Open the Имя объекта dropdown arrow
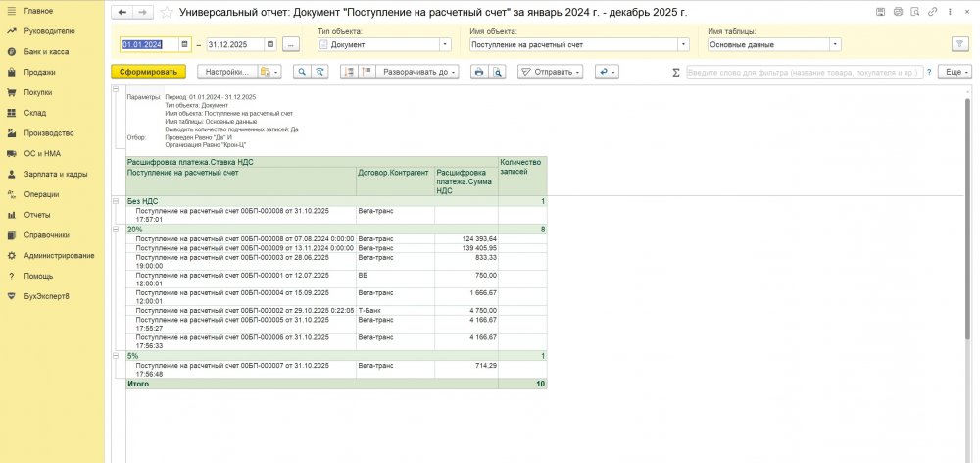Image resolution: width=980 pixels, height=463 pixels. [683, 44]
